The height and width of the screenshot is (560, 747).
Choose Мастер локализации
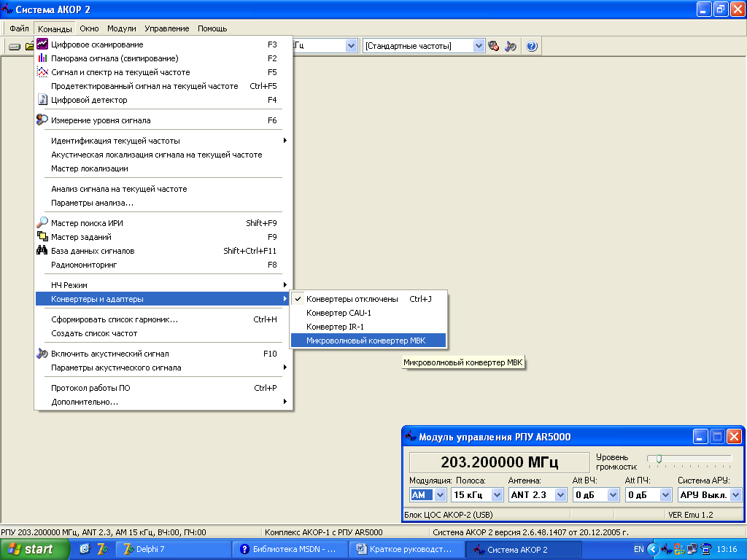click(x=163, y=168)
